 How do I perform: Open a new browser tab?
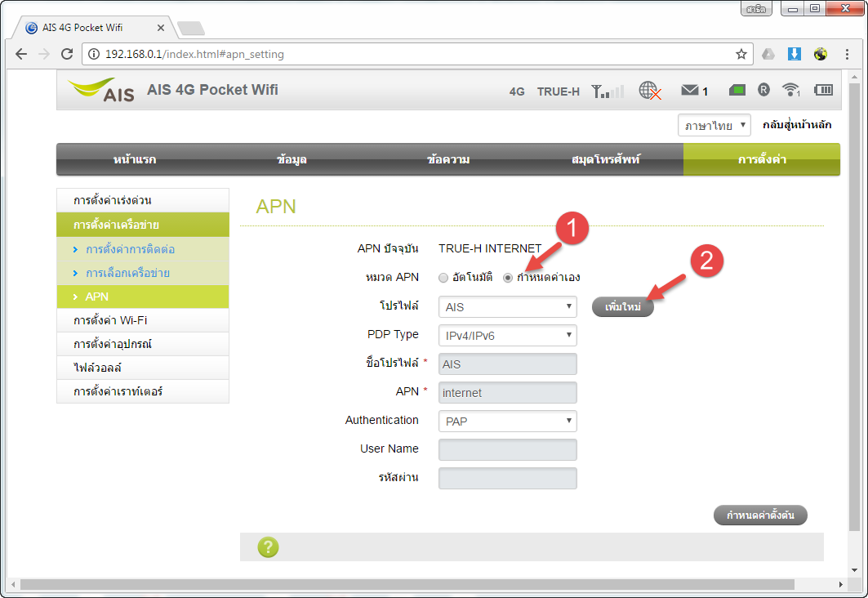191,28
